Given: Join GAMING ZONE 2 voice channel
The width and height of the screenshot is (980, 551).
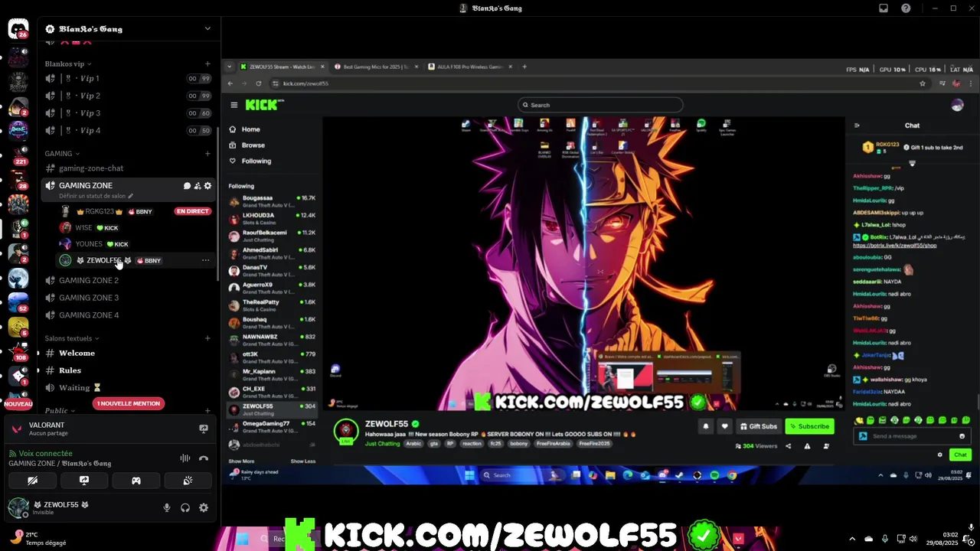Looking at the screenshot, I should (x=128, y=280).
